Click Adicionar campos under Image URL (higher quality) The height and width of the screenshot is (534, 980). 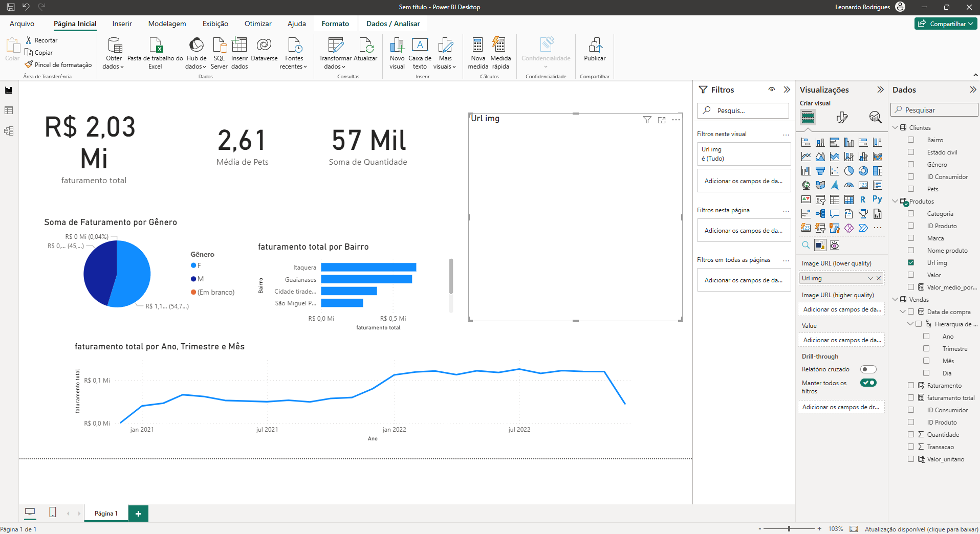click(841, 309)
